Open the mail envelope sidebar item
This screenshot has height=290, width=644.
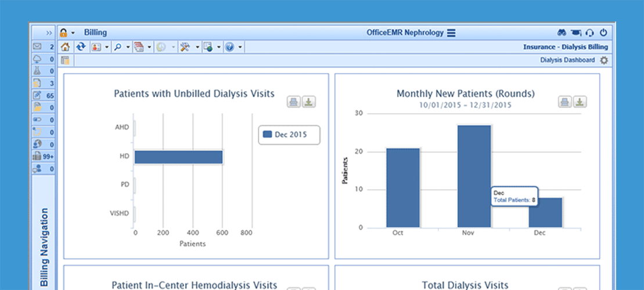pos(37,47)
